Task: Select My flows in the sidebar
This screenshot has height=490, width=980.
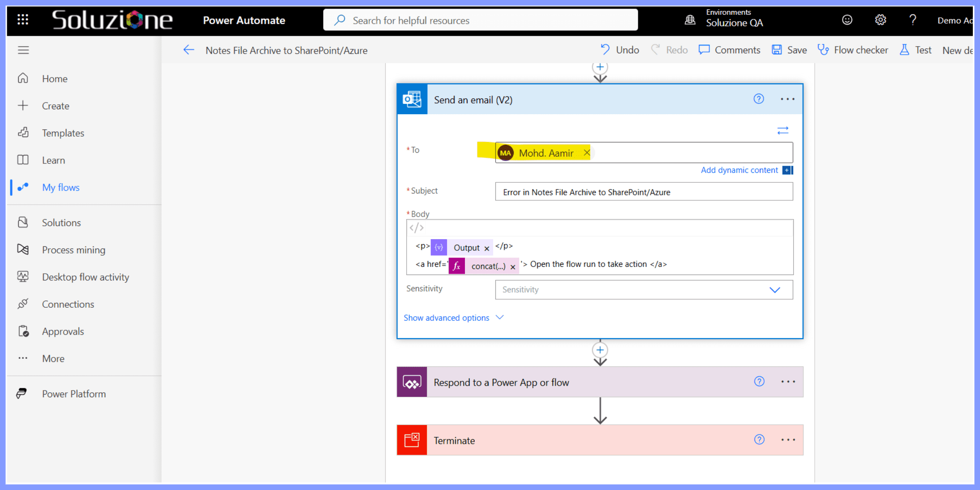Action: pos(60,187)
